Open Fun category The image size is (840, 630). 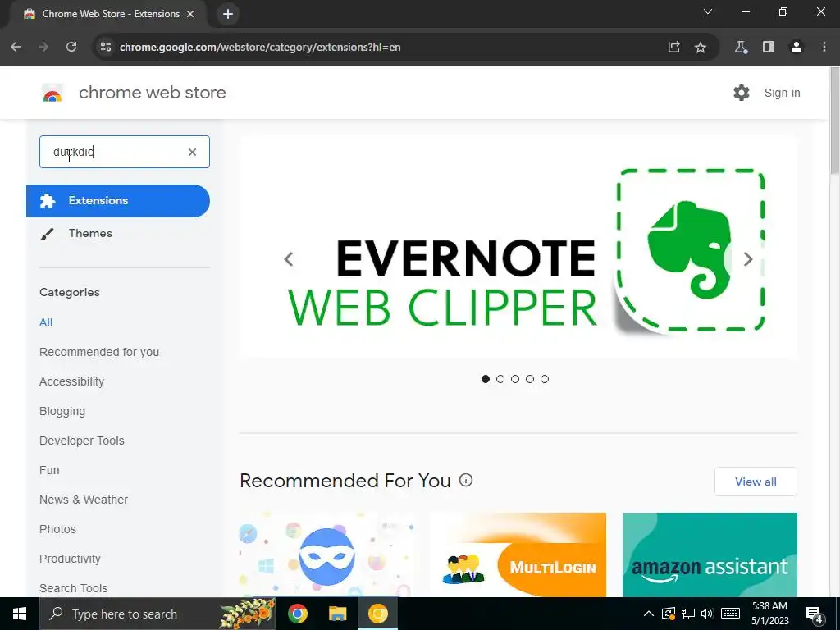click(49, 470)
